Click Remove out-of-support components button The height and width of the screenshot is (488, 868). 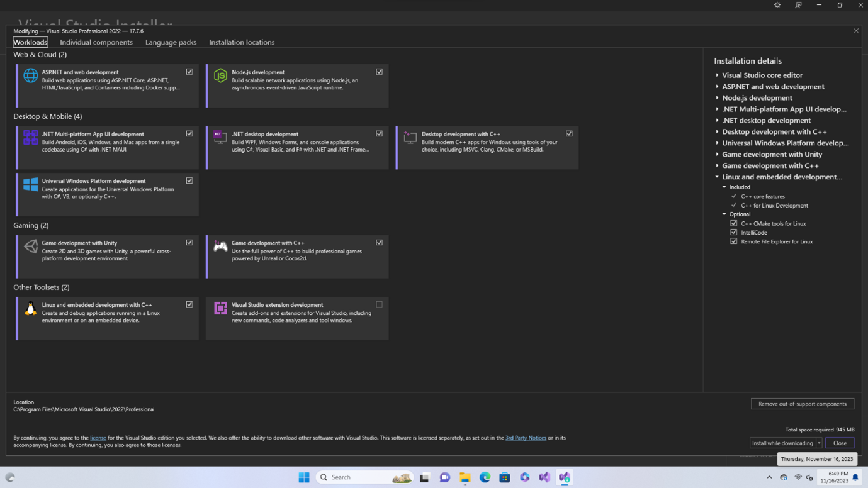(x=802, y=404)
